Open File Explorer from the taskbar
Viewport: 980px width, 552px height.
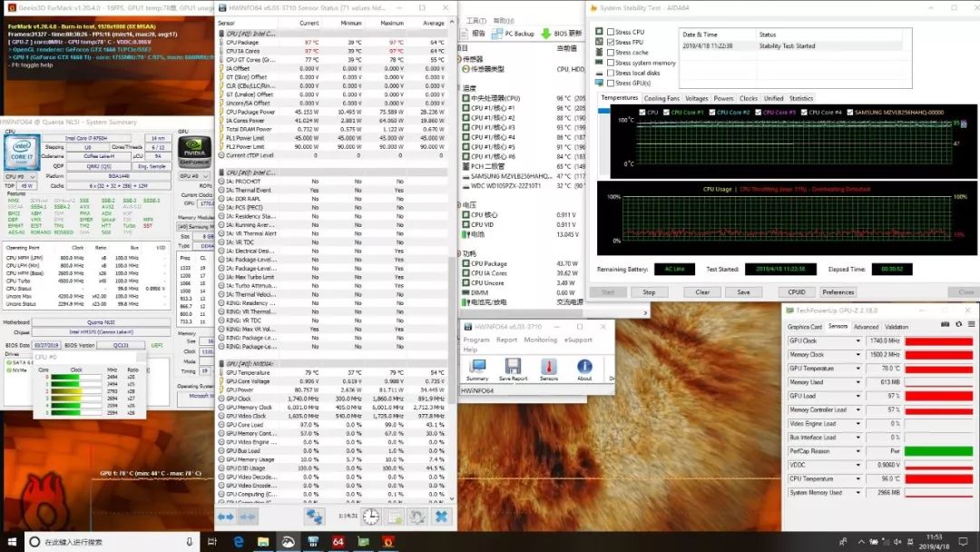pyautogui.click(x=263, y=542)
